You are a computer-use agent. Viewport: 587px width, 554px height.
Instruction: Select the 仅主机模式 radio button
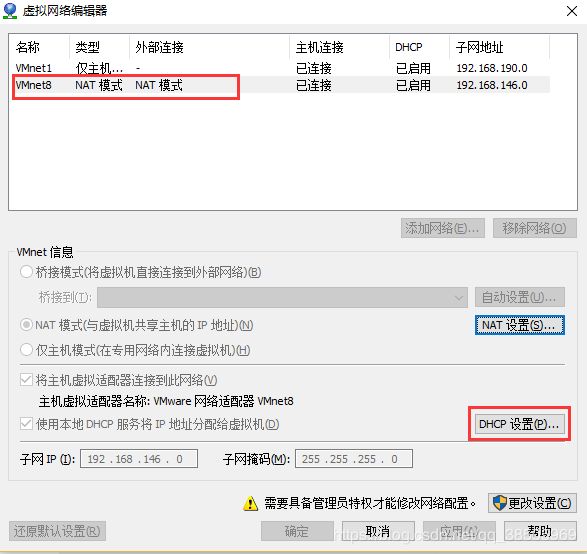click(26, 350)
